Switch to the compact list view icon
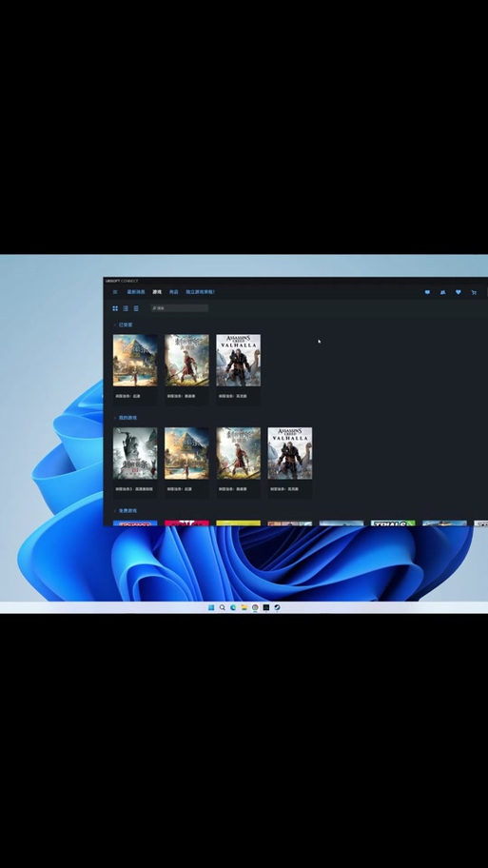Viewport: 488px width, 868px height. [136, 308]
